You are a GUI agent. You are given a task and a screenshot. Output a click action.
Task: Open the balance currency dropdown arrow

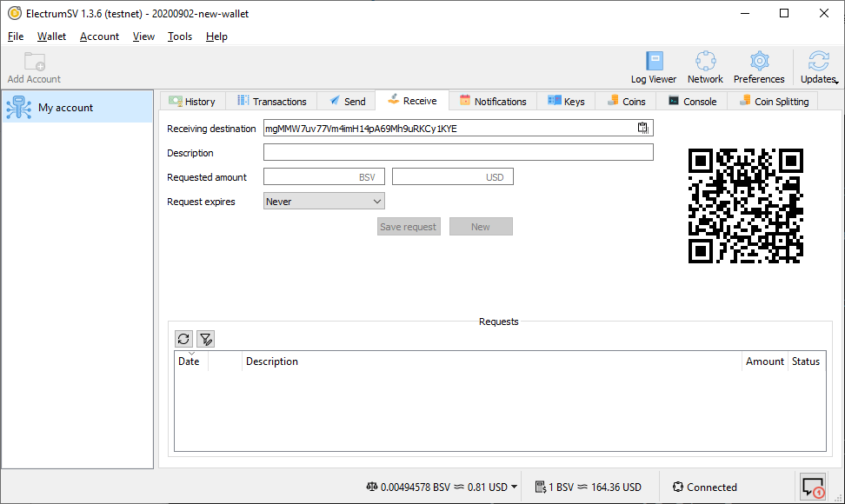tap(514, 487)
